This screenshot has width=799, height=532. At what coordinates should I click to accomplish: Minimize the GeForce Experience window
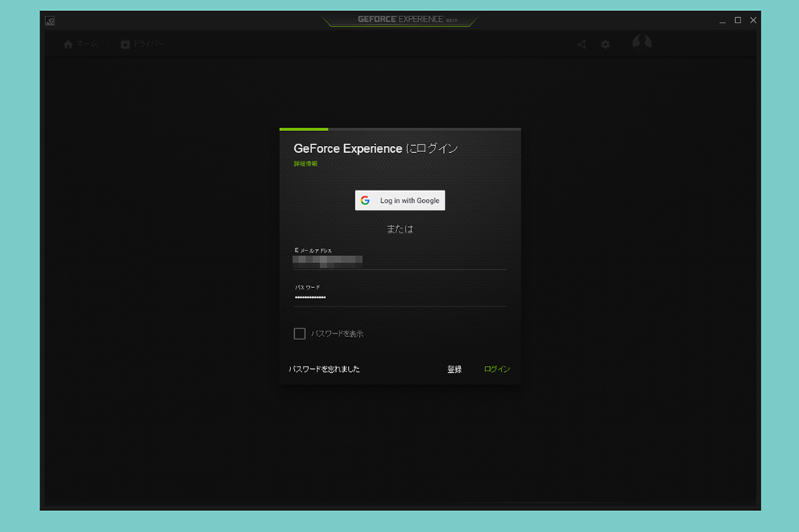723,20
